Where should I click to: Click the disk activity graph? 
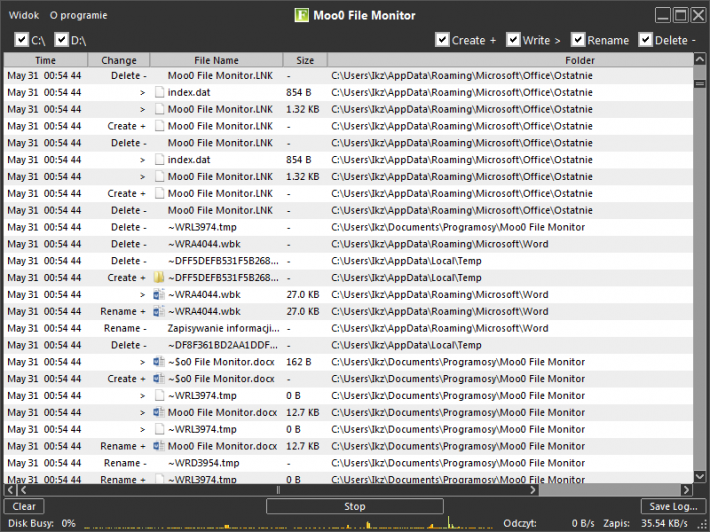tap(290, 523)
